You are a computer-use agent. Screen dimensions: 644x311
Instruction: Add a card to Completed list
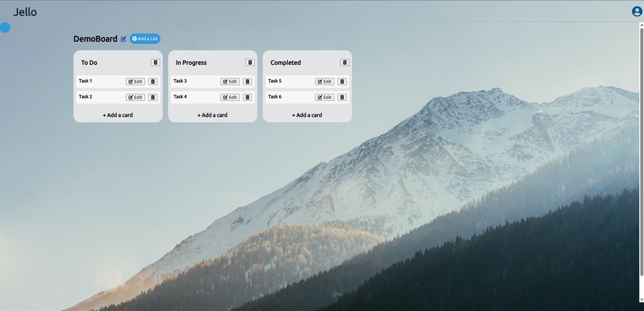[307, 115]
